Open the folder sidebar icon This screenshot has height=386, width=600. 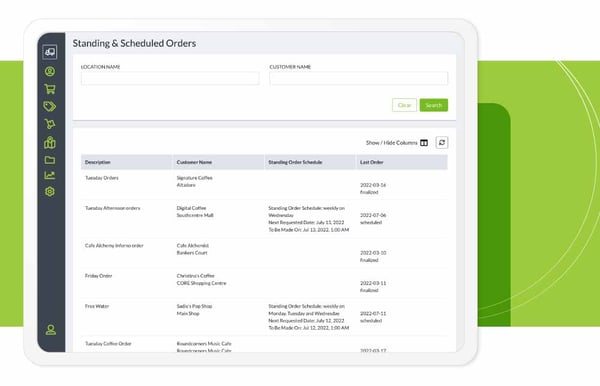tap(50, 160)
